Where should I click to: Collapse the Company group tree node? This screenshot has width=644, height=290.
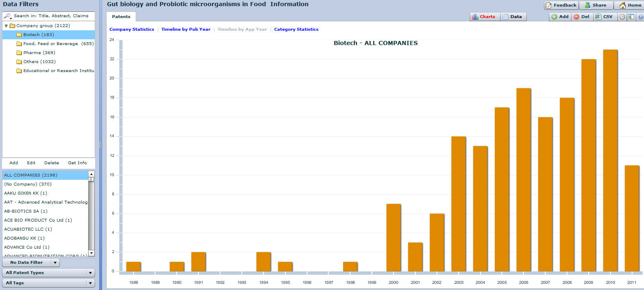(x=6, y=26)
